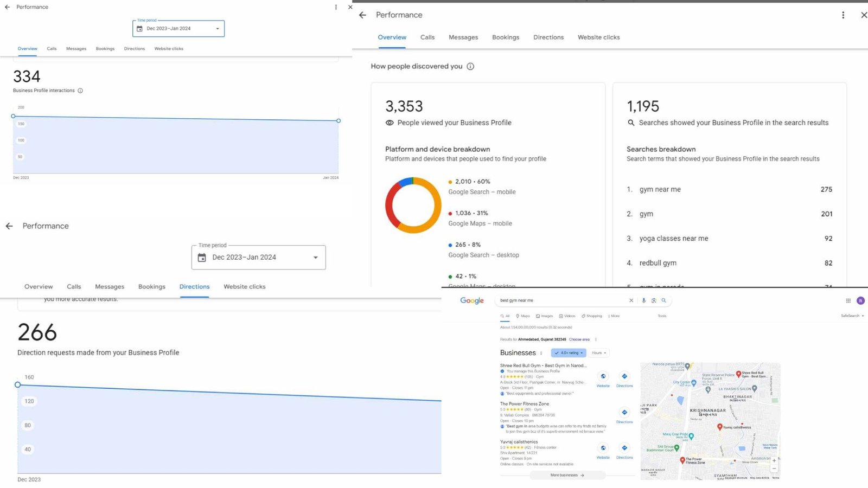Go back from the How people discovered you panel
This screenshot has width=868, height=488.
[362, 15]
